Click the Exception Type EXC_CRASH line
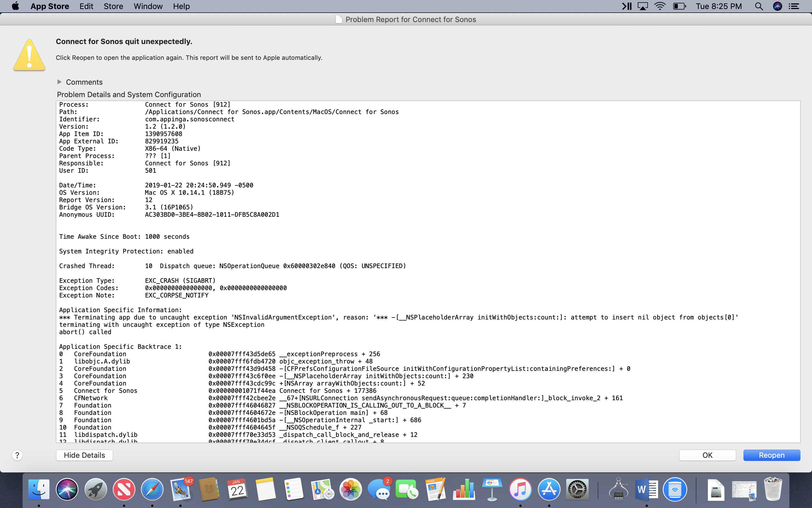The width and height of the screenshot is (812, 508). (x=137, y=281)
